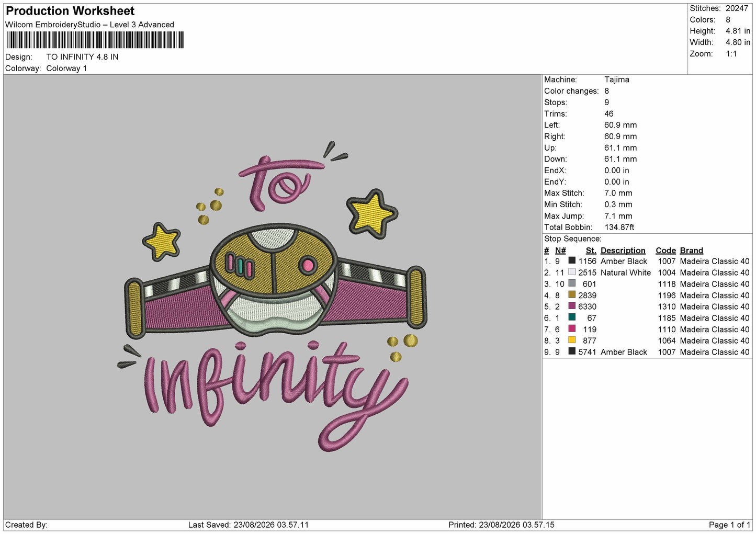Click the Total Bobbin value 134.87ft
This screenshot has width=756, height=534.
[619, 227]
